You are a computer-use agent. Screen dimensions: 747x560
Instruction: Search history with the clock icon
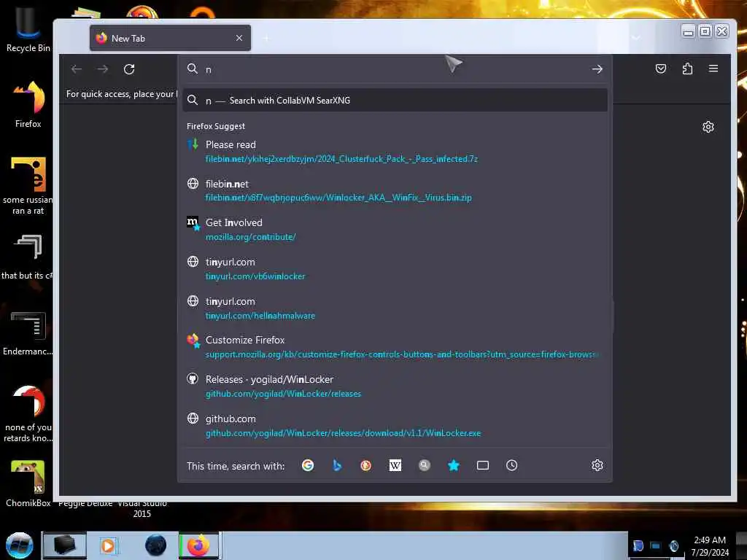(511, 465)
